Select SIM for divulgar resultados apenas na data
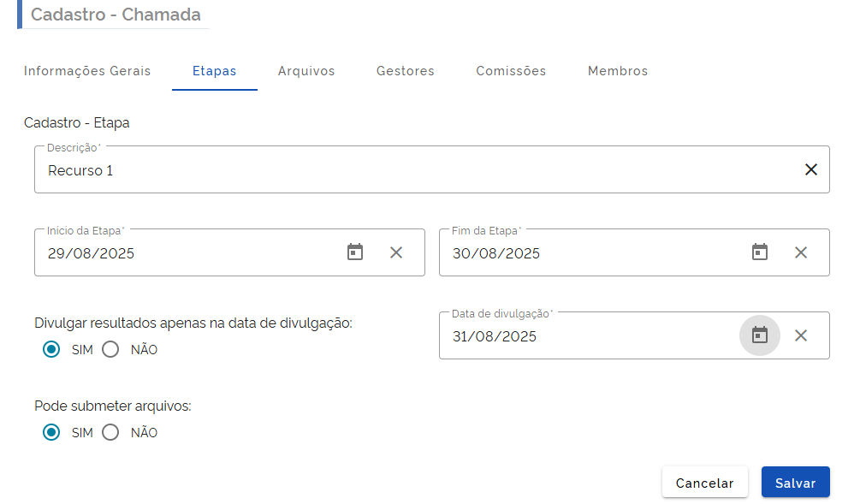Viewport: 866px width, 504px height. click(x=51, y=349)
